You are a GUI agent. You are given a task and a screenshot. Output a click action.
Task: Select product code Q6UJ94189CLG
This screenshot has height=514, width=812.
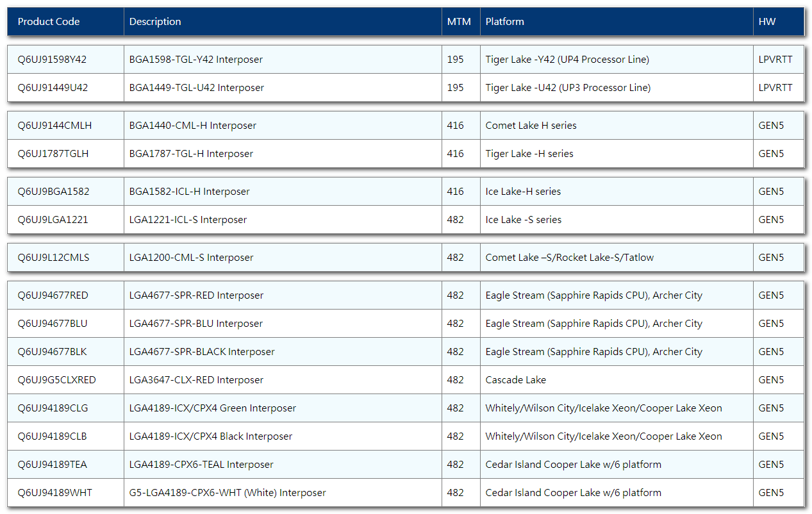(53, 408)
